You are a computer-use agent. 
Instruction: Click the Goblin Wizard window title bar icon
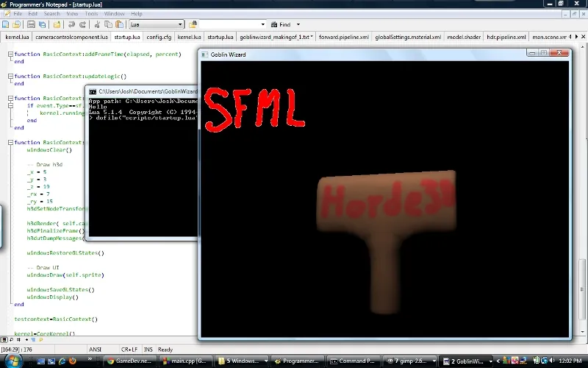point(205,54)
